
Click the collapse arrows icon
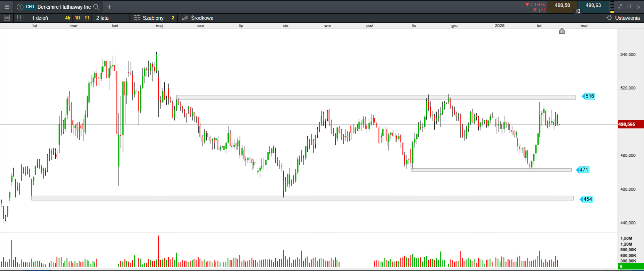coord(620,7)
